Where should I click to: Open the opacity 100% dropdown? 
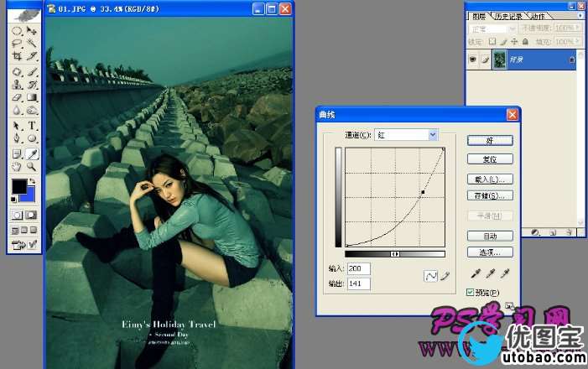pos(577,29)
